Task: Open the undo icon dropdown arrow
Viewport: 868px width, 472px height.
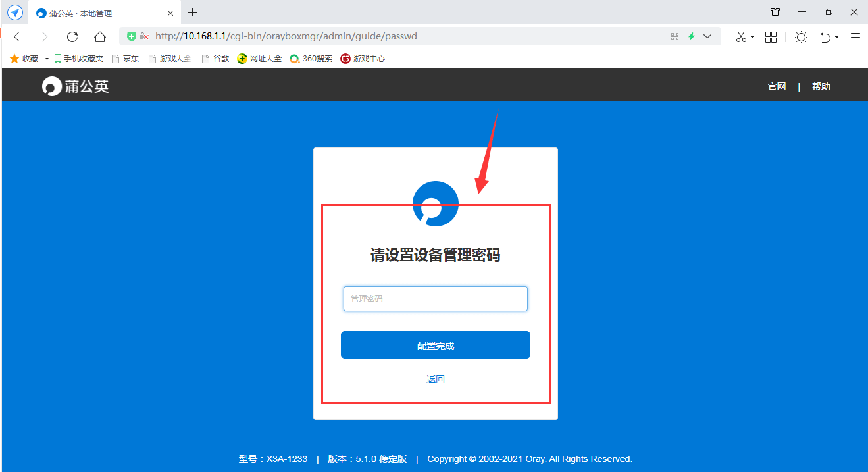Action: tap(837, 38)
